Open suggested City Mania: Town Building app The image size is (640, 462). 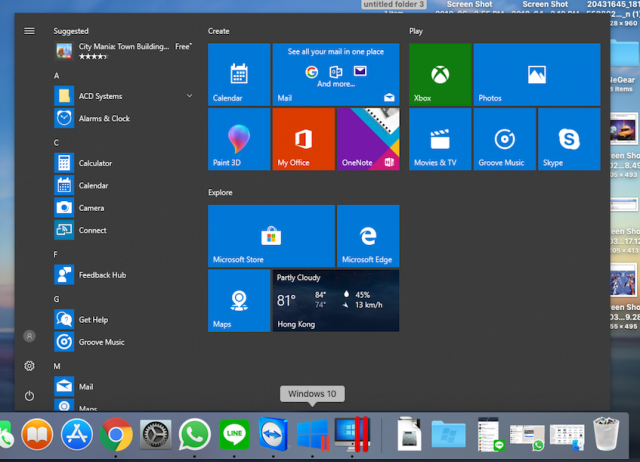click(x=124, y=51)
